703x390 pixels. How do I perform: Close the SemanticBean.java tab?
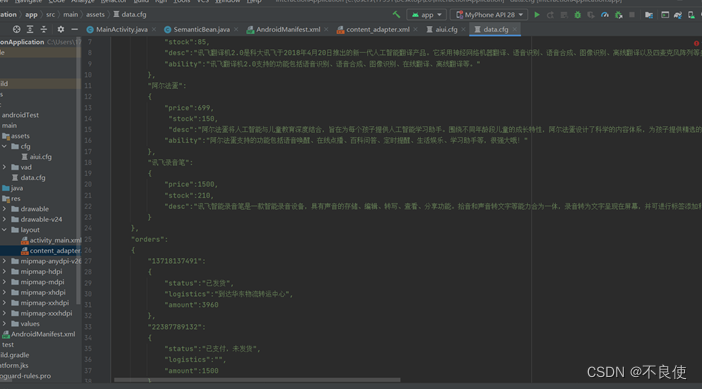coord(236,30)
